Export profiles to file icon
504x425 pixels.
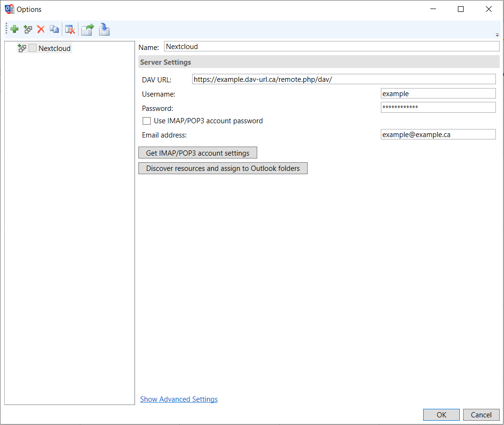point(87,30)
